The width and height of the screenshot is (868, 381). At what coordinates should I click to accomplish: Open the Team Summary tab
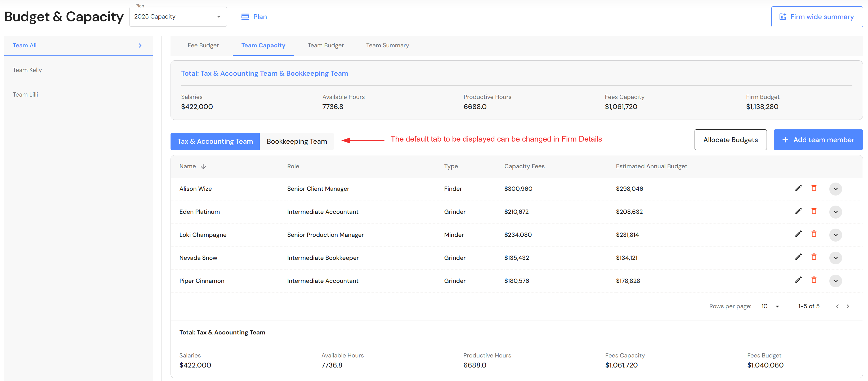pyautogui.click(x=387, y=46)
